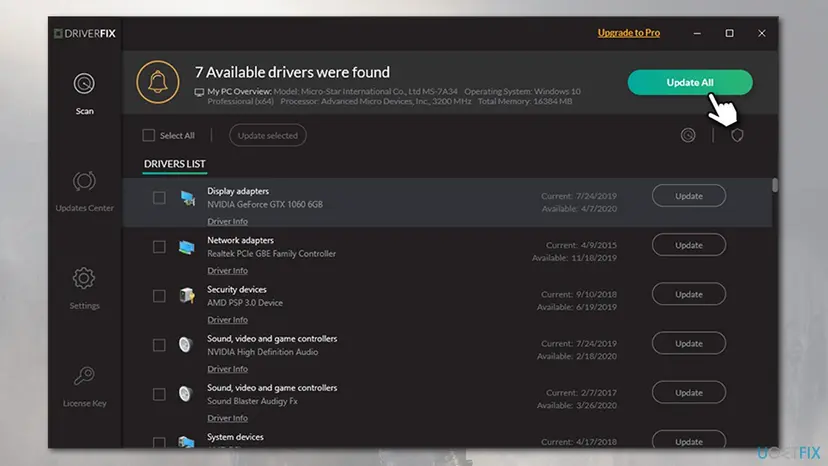Check the Network adapters driver checkbox
828x466 pixels.
[x=159, y=247]
